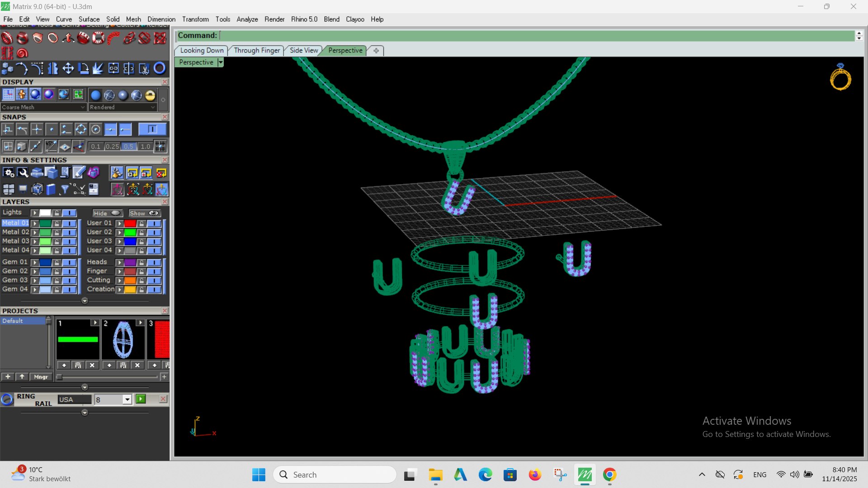The image size is (868, 488).
Task: Switch to the Looking Down tab
Action: point(202,50)
